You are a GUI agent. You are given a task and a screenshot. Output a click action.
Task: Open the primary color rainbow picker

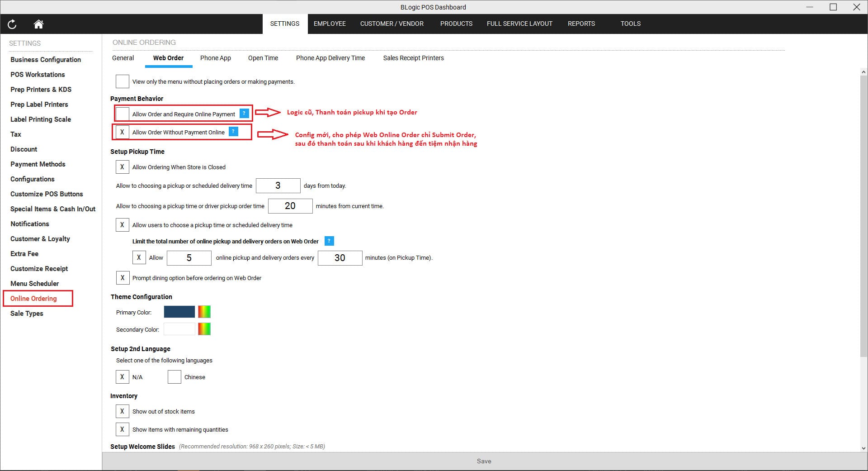pyautogui.click(x=204, y=312)
